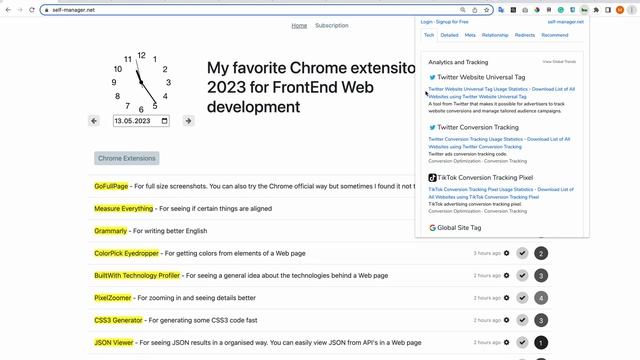Open the BuiltWith extension icon in the toolbar
Screen dimensions: 640x360
click(x=584, y=10)
